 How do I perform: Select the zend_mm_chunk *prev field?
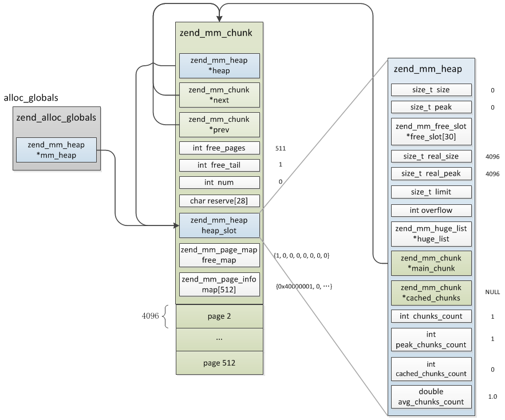219,124
